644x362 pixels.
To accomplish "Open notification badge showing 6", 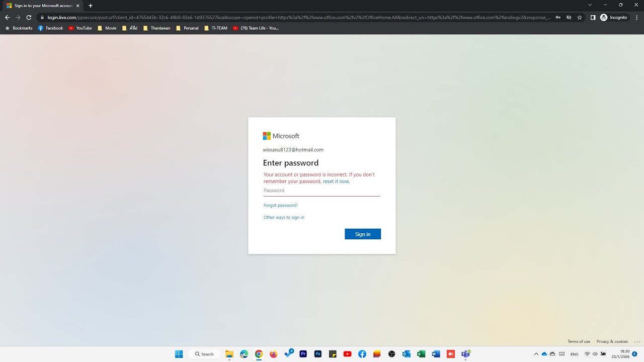I will click(x=635, y=354).
